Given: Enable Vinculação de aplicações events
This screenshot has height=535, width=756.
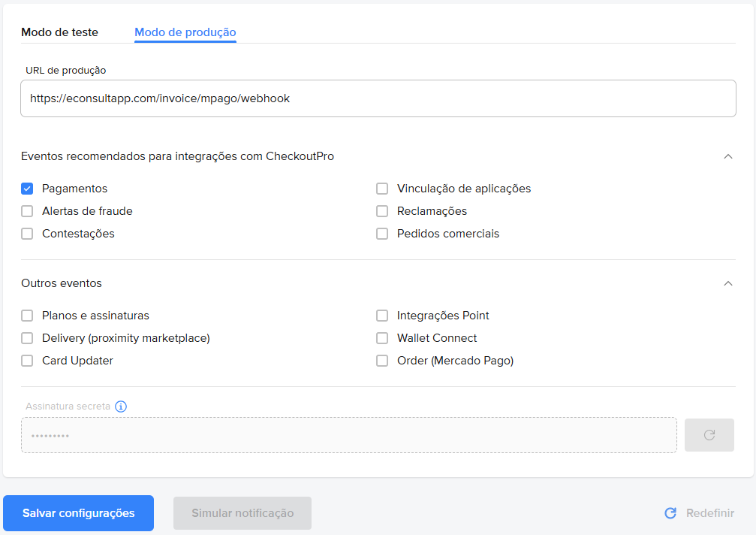Looking at the screenshot, I should click(x=382, y=189).
